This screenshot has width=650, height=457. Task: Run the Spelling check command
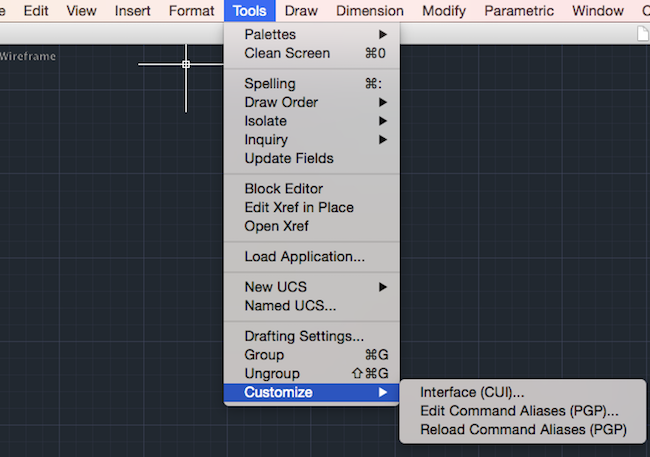[x=312, y=83]
